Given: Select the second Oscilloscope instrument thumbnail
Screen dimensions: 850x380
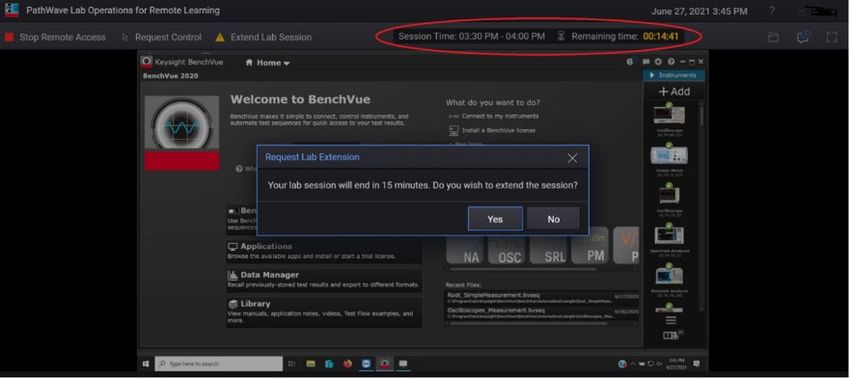Looking at the screenshot, I should click(669, 195).
